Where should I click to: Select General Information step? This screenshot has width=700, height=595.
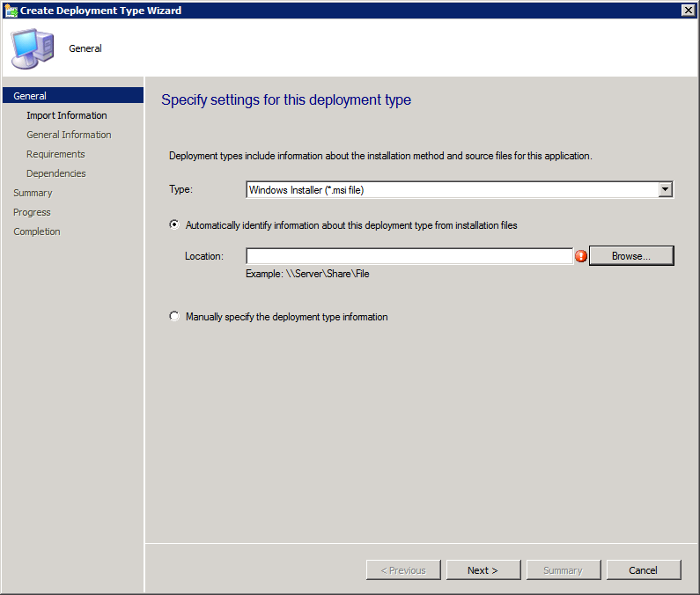(x=69, y=135)
